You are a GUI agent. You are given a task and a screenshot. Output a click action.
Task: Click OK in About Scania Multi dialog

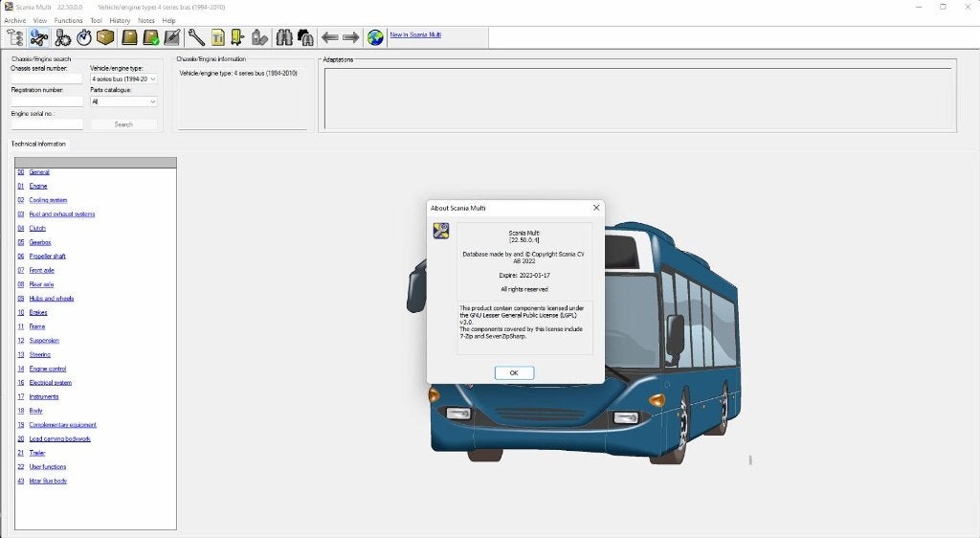(x=514, y=373)
